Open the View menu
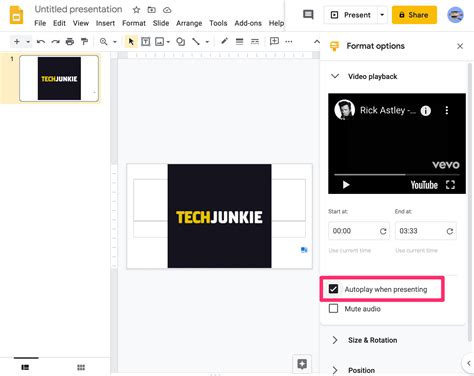This screenshot has height=376, width=474. (x=81, y=23)
